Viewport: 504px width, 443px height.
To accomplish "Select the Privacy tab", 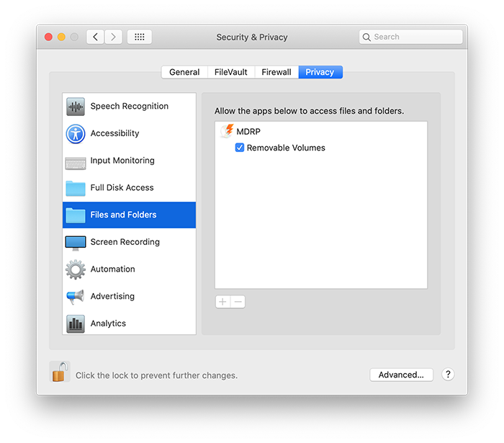I will coord(320,72).
